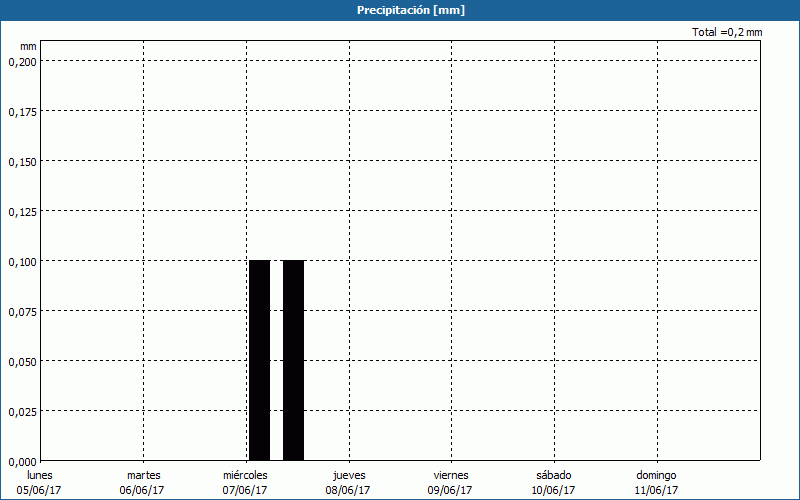The width and height of the screenshot is (800, 500).
Task: Click the 08/06/17 date label
Action: (x=348, y=490)
